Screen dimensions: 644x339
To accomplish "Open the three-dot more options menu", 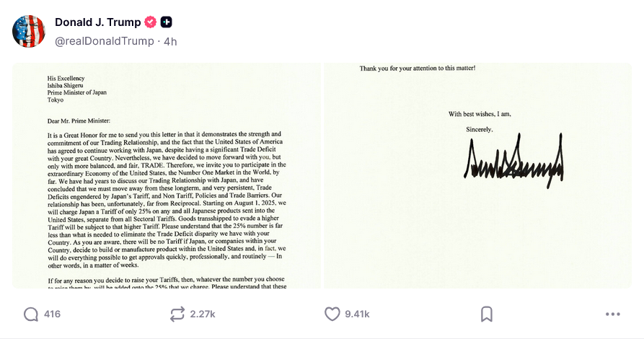I will coord(613,314).
